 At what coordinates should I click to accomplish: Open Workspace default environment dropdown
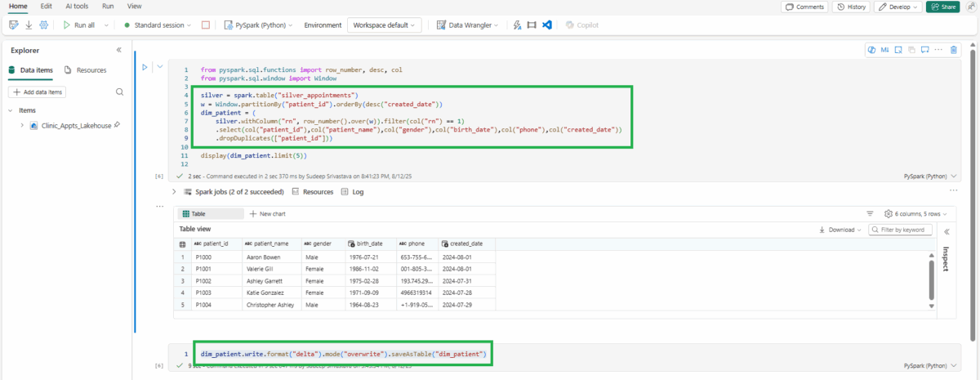[384, 25]
